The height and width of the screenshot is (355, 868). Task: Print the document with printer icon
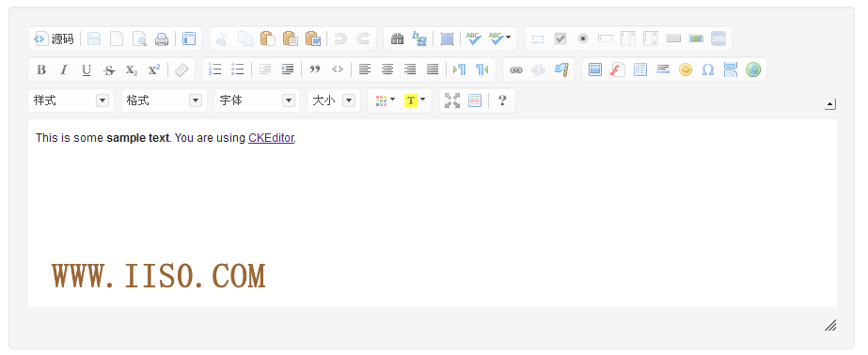[x=161, y=39]
